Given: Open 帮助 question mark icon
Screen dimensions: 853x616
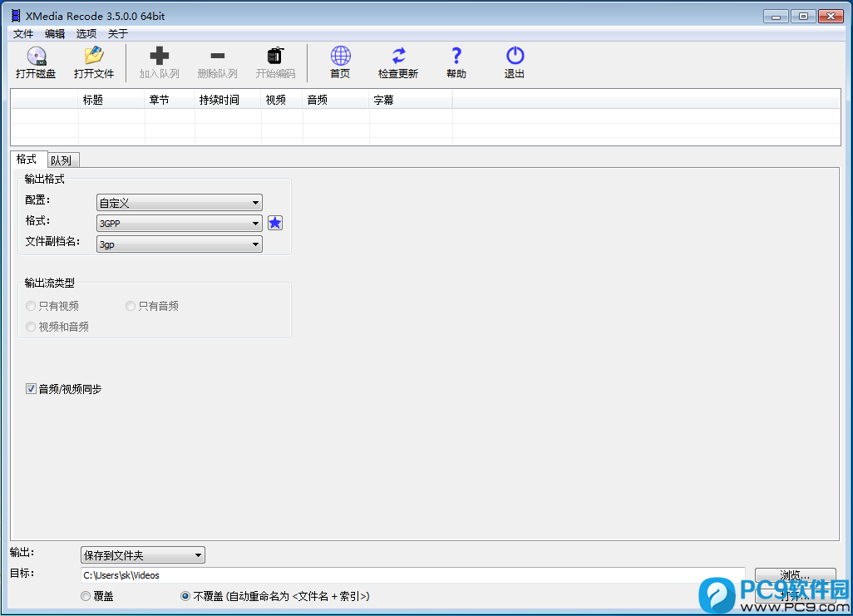Looking at the screenshot, I should [x=456, y=56].
